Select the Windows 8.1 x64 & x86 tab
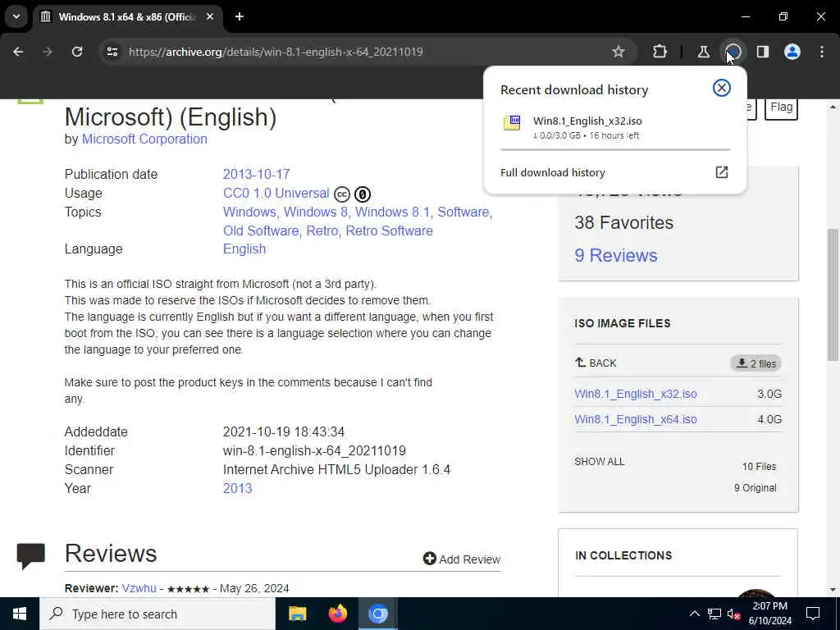The image size is (840, 630). 127,16
